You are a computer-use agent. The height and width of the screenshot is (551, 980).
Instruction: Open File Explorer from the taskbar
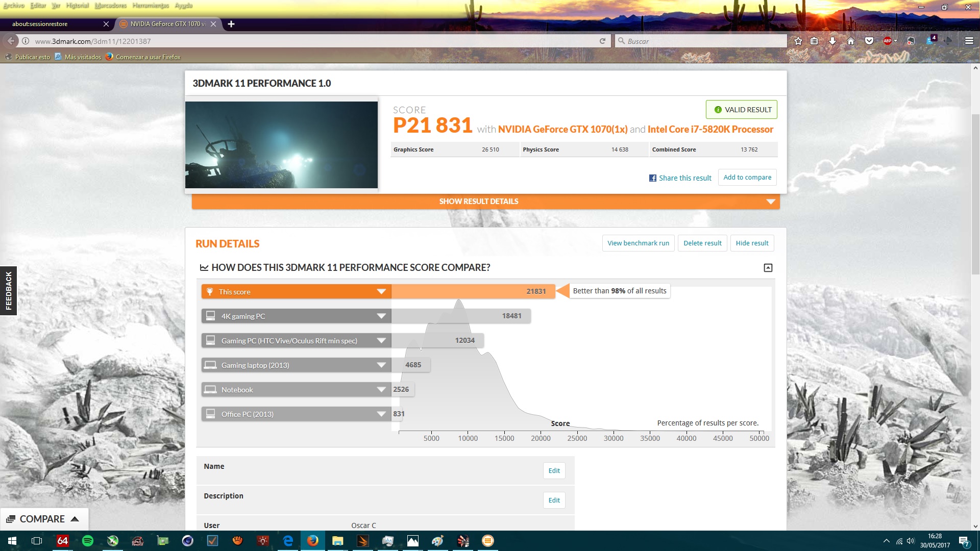[337, 541]
